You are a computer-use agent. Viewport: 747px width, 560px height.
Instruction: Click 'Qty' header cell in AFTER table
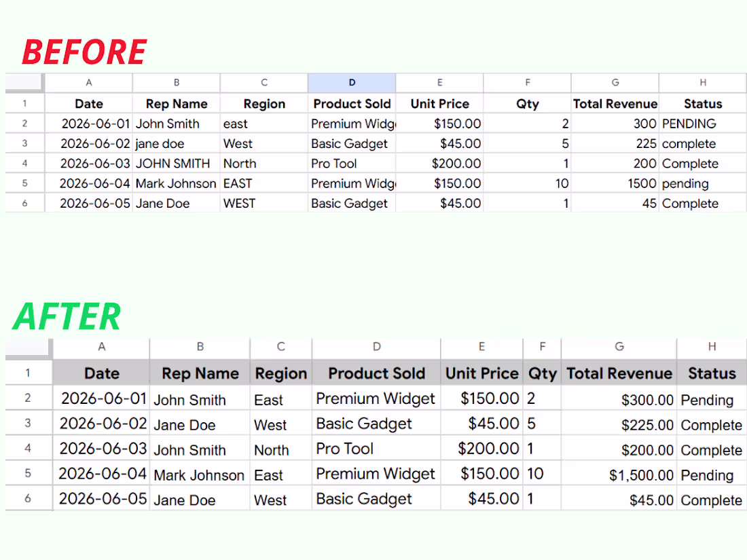(x=542, y=373)
